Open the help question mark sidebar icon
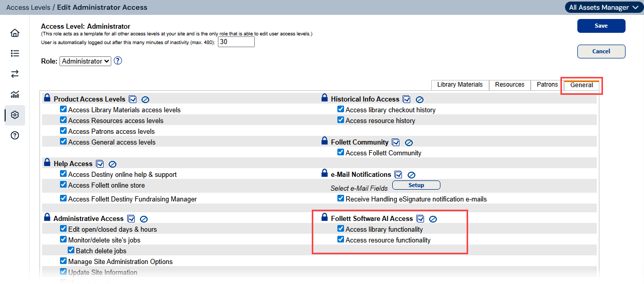 (15, 135)
